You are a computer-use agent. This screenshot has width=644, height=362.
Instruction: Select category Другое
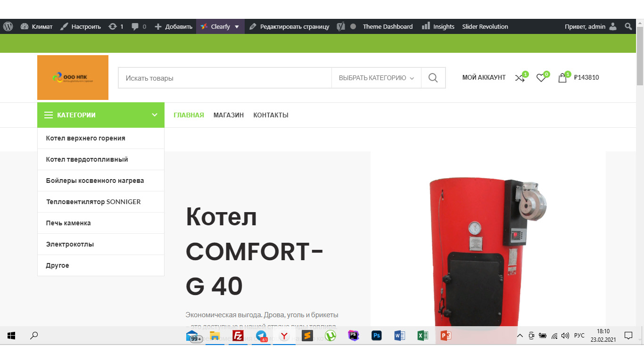[101, 265]
